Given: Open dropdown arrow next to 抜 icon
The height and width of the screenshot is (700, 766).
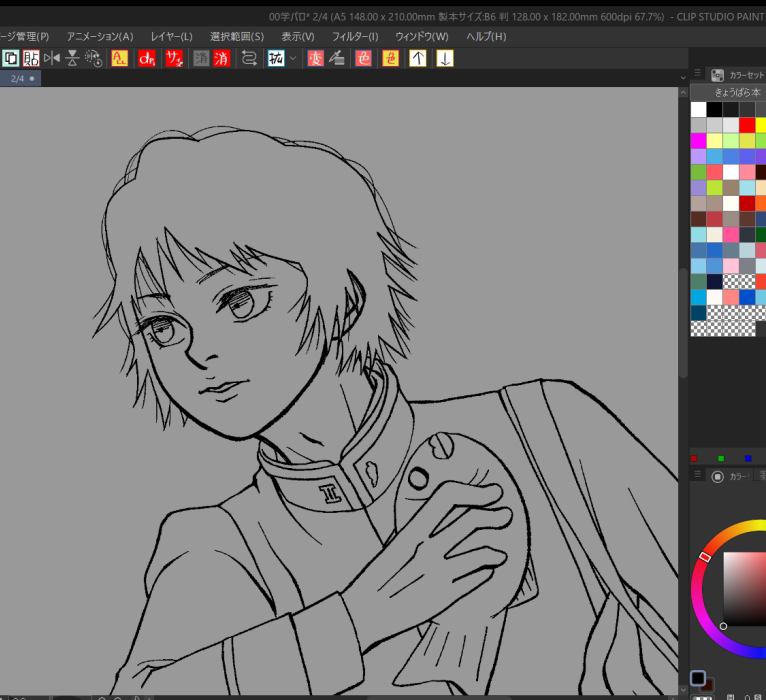Looking at the screenshot, I should coord(293,59).
